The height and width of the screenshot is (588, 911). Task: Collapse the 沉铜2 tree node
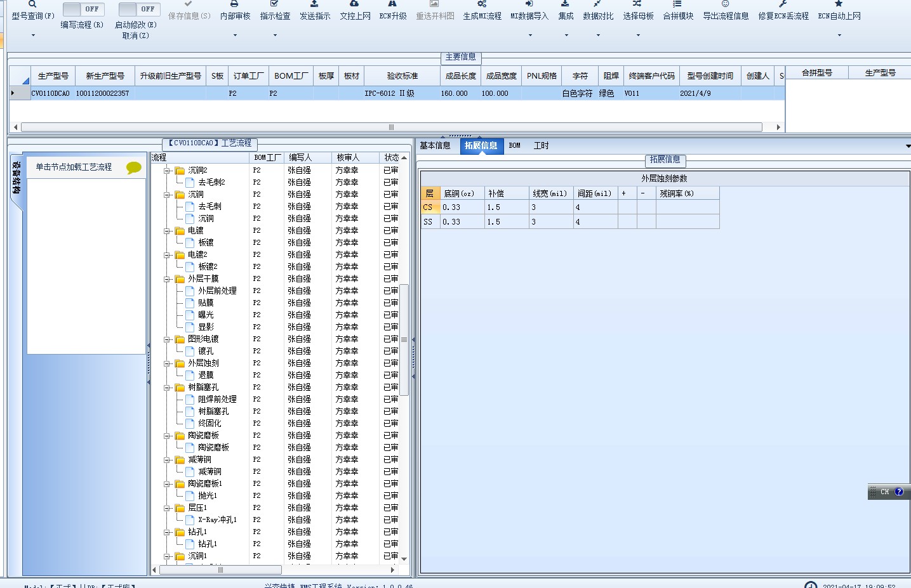167,171
